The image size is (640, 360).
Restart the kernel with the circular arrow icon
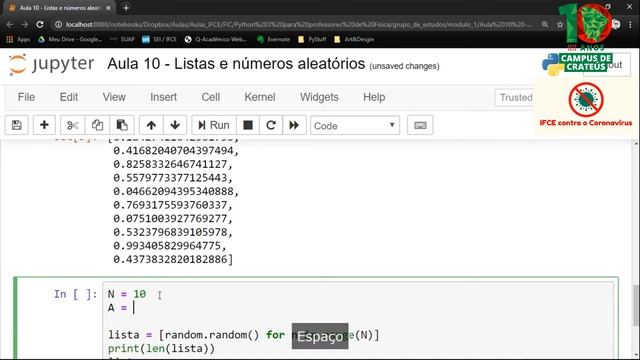click(271, 125)
